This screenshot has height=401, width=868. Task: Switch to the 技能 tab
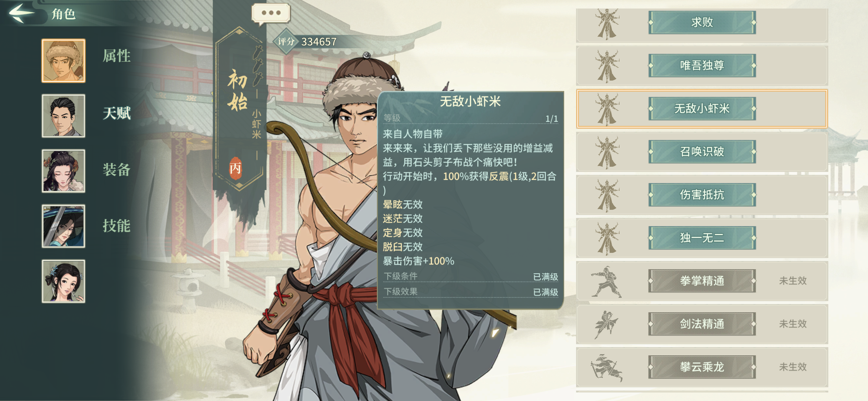click(x=116, y=226)
